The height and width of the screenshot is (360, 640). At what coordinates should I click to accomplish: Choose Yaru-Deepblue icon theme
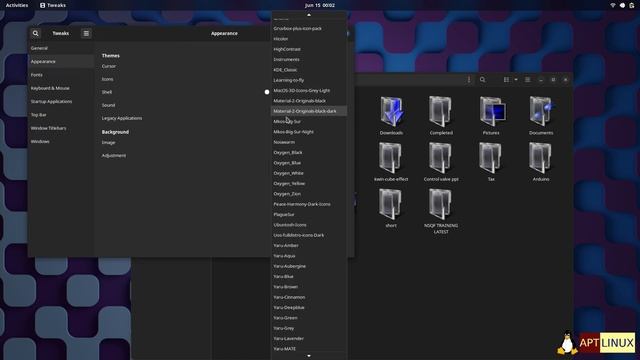click(x=309, y=308)
